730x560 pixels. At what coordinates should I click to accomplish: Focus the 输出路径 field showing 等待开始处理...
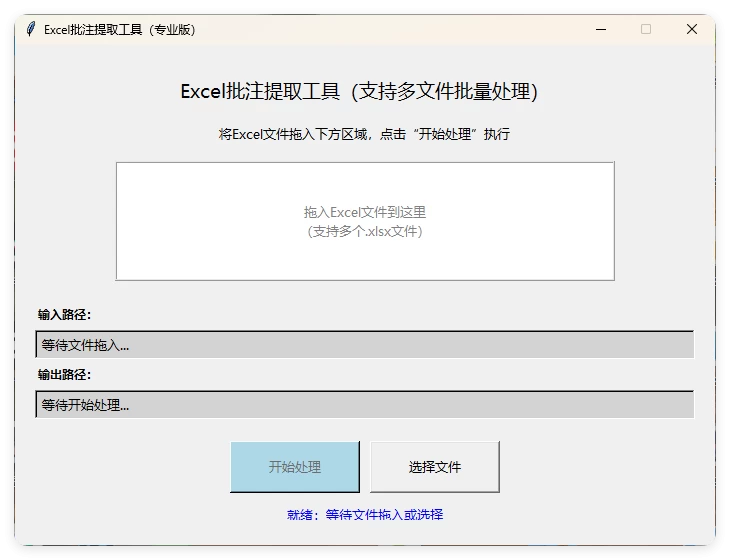(x=365, y=405)
